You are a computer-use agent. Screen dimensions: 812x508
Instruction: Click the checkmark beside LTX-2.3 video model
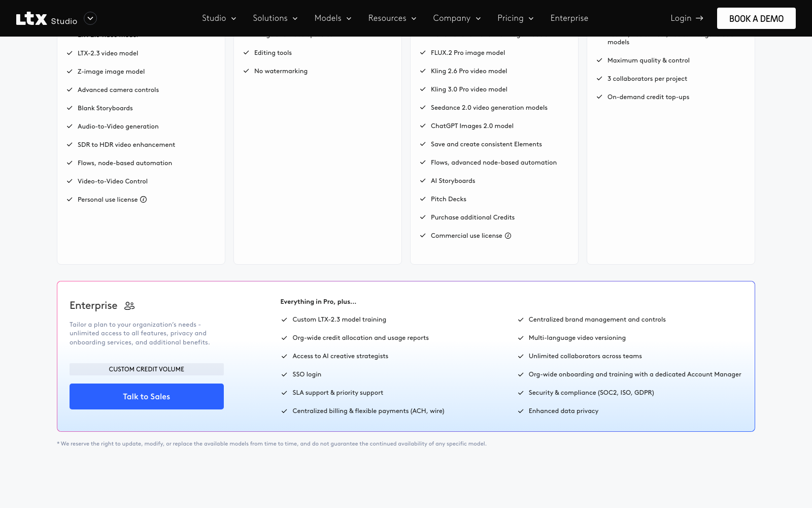tap(70, 53)
